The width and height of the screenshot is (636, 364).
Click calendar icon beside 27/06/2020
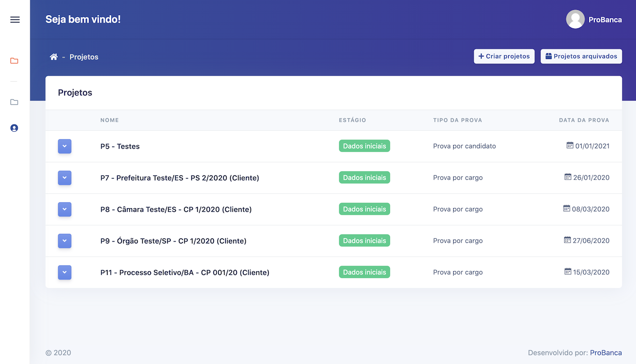[567, 240]
